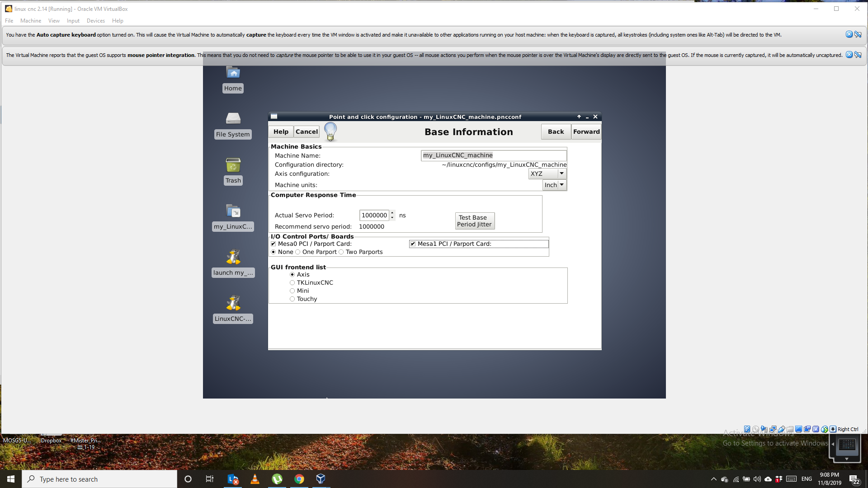Click VirtualBox shared folders indicator

[790, 429]
